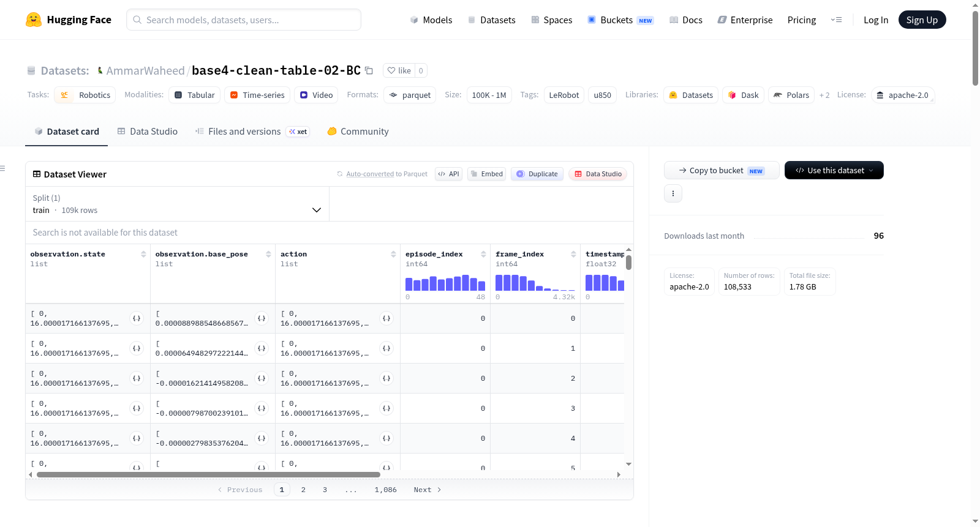Expand the navigation more menu icon
The height and width of the screenshot is (527, 980).
[836, 20]
